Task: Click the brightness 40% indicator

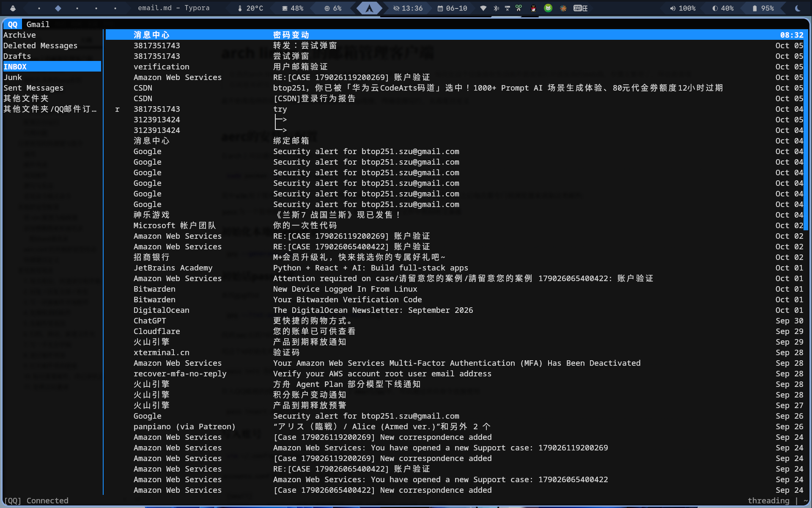Action: point(723,8)
